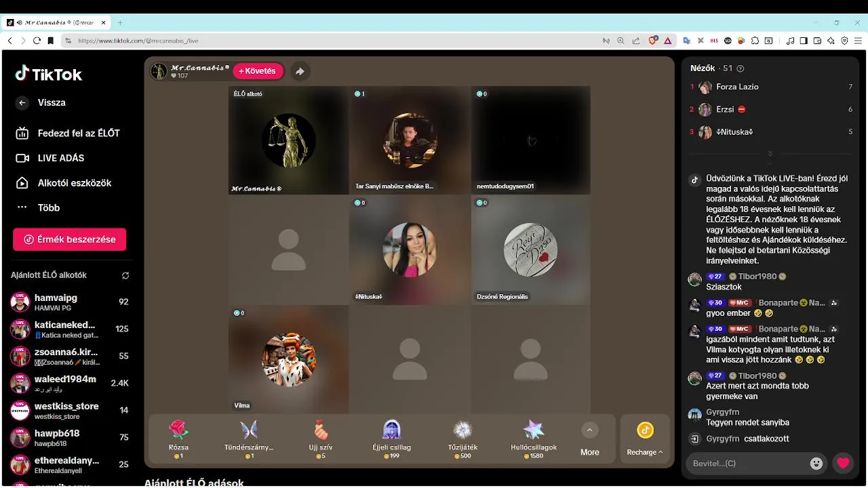Image resolution: width=868 pixels, height=488 pixels.
Task: Open hamvaipg live stream
Action: coord(69,302)
